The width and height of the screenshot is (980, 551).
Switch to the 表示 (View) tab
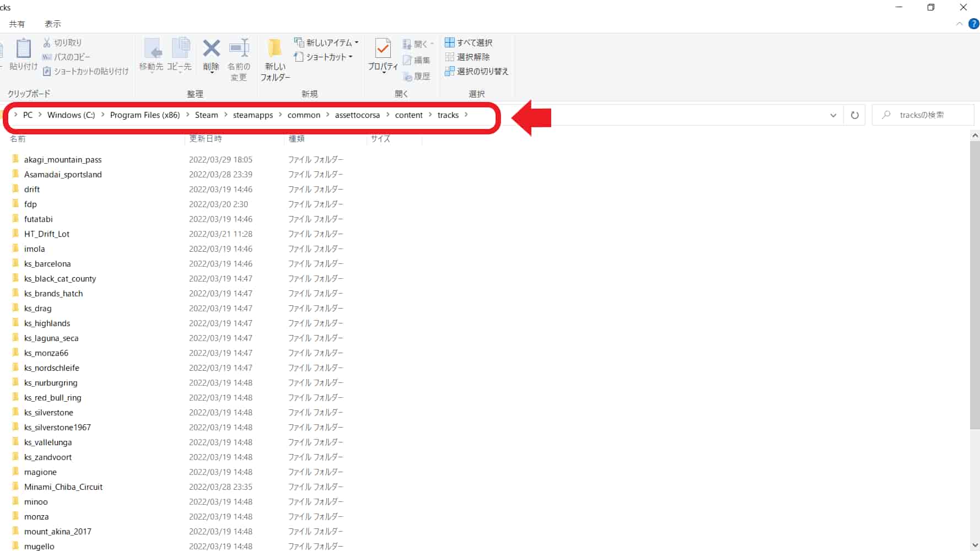[x=53, y=24]
